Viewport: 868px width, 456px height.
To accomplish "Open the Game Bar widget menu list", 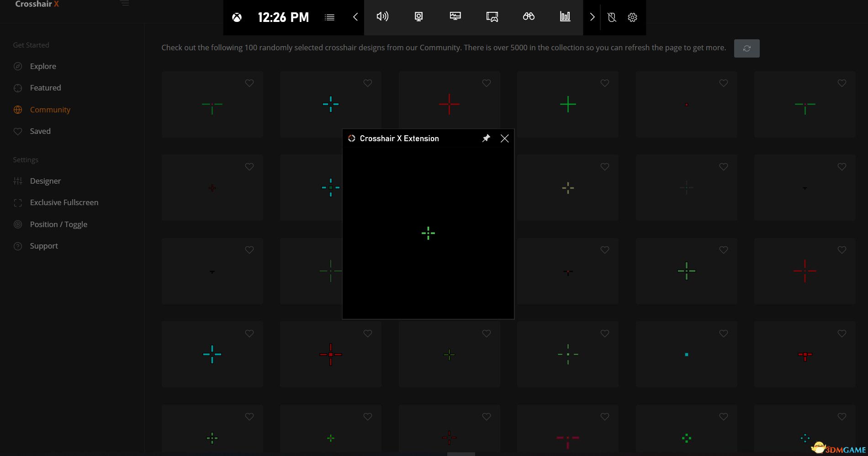I will tap(329, 17).
